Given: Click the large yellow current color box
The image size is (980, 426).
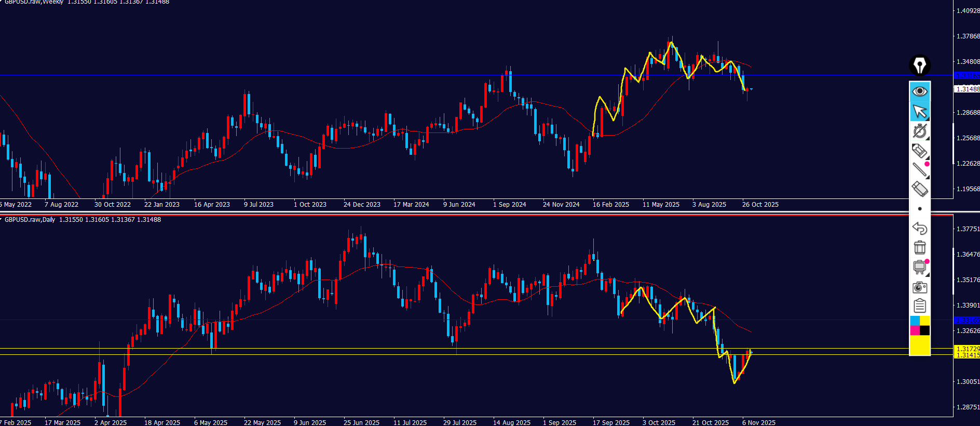Looking at the screenshot, I should tap(919, 345).
